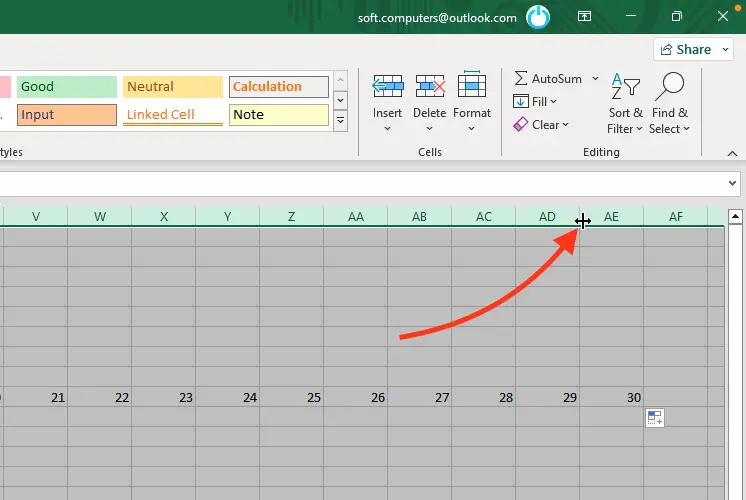Click the AutoSum sigma icon
746x500 pixels.
(521, 78)
